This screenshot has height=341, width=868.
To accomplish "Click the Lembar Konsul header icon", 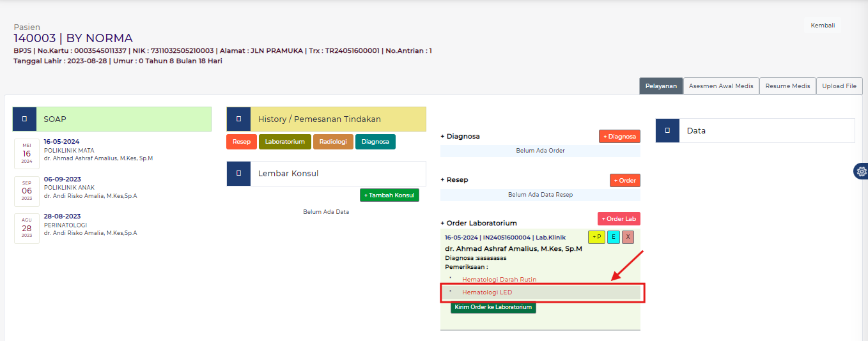I will 238,174.
